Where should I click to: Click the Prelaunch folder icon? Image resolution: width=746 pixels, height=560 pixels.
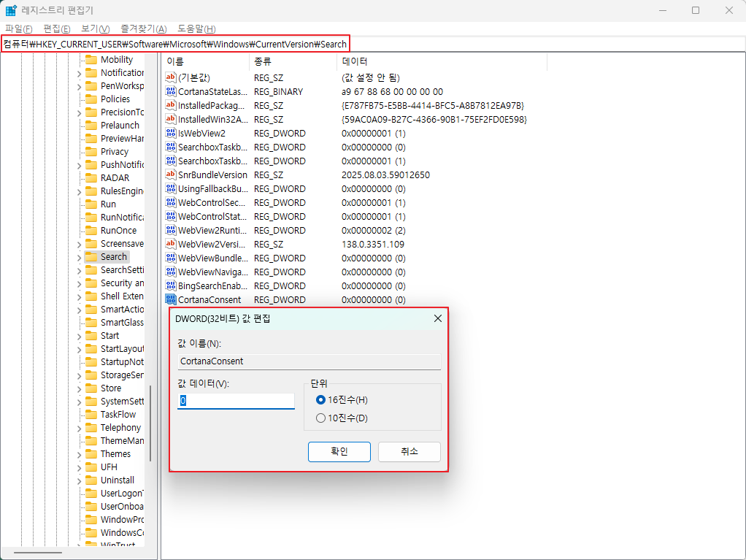91,125
